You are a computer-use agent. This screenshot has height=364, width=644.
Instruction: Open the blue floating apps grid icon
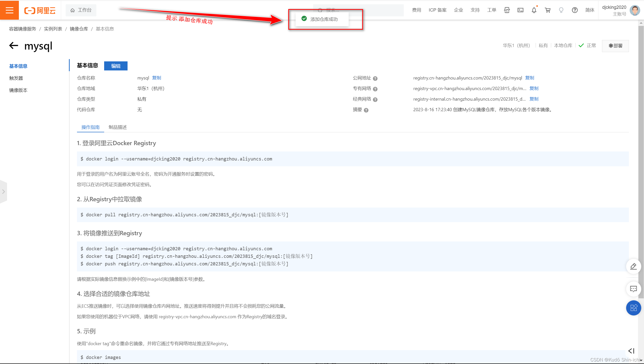(633, 308)
